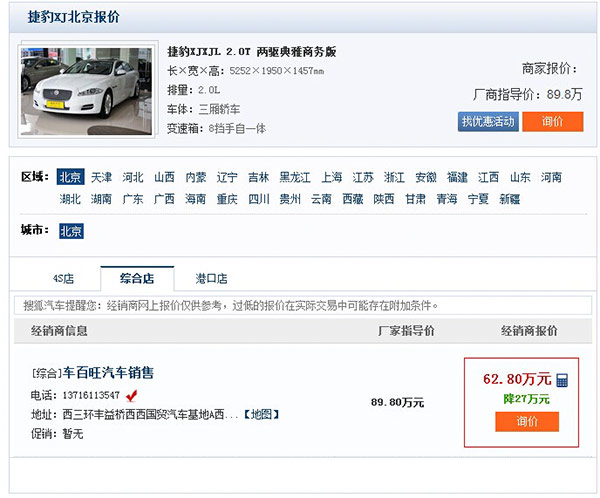Click the top orange 询价 button
The width and height of the screenshot is (600, 498).
coord(553,122)
